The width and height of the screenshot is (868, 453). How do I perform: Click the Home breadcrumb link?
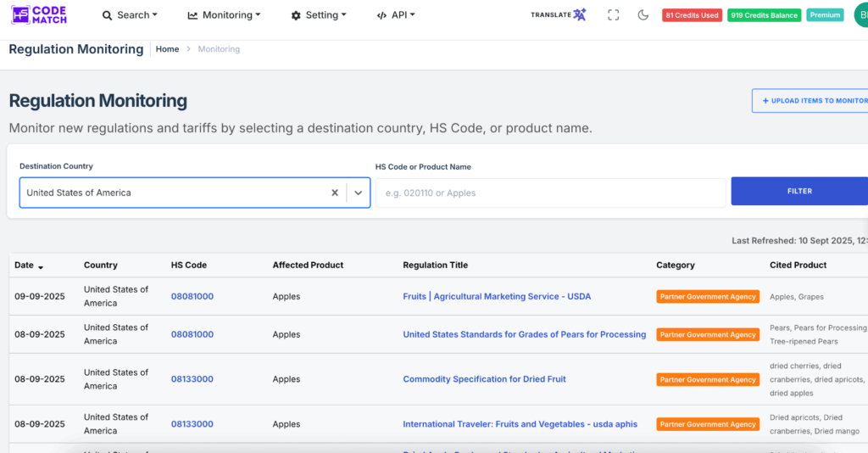tap(167, 49)
